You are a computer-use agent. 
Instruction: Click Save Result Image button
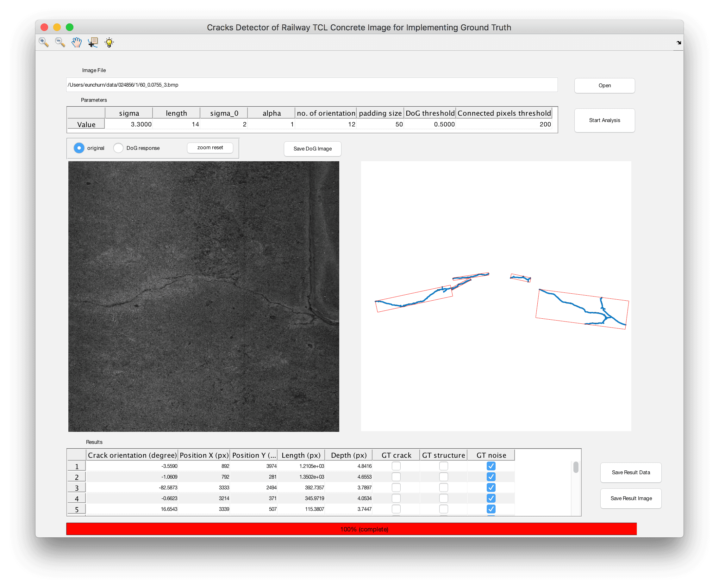(630, 498)
